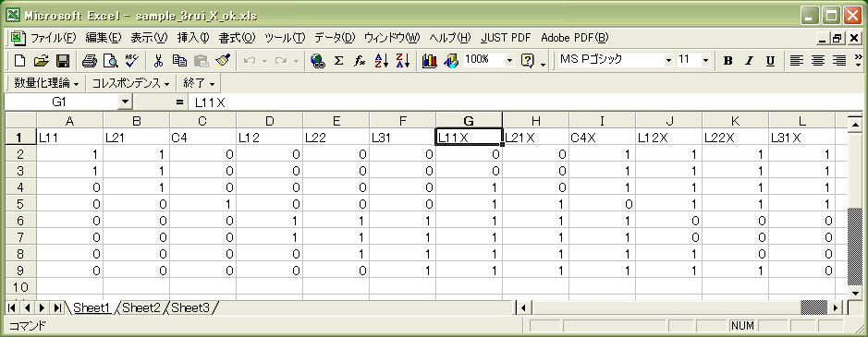Open the zoom 100% dropdown
The height and width of the screenshot is (337, 868).
(x=510, y=60)
